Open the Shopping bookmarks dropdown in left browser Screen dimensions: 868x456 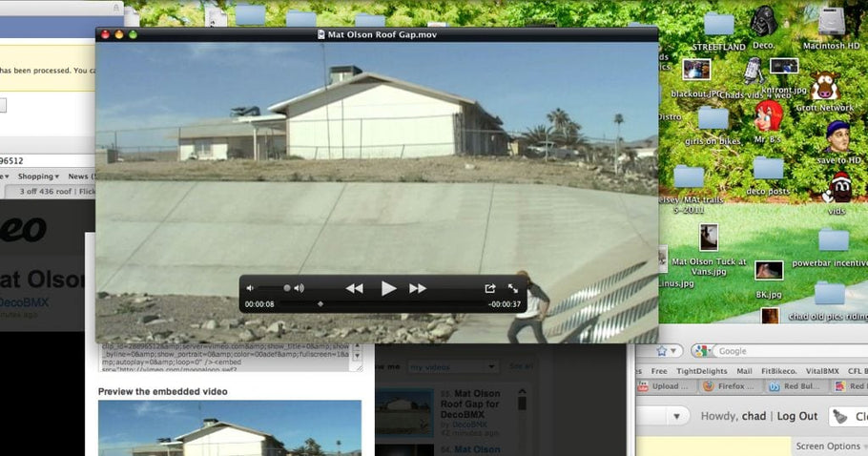coord(38,176)
